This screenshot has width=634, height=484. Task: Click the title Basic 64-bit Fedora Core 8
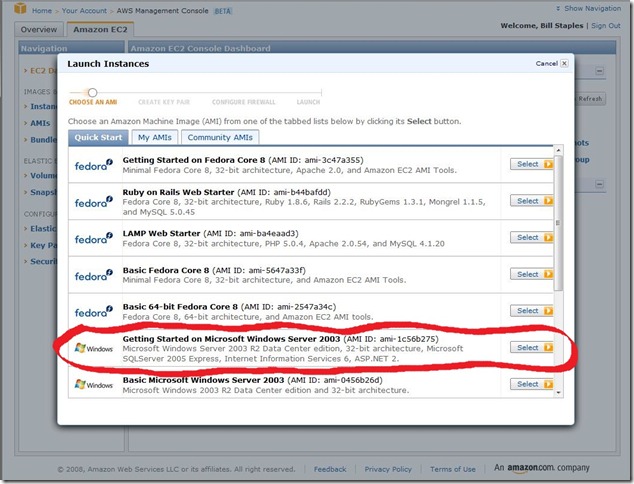coord(180,306)
